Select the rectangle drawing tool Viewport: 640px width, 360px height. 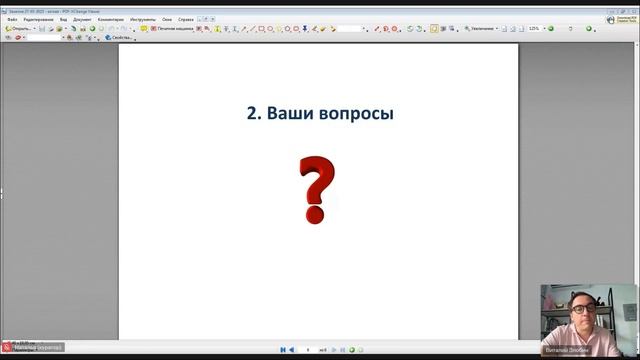pos(261,29)
